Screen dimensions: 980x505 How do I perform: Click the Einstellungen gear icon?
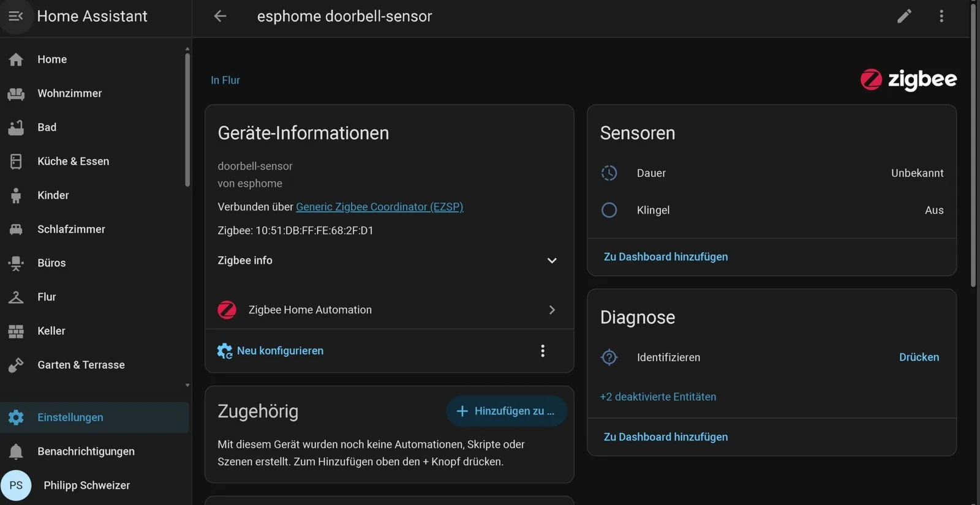tap(16, 417)
